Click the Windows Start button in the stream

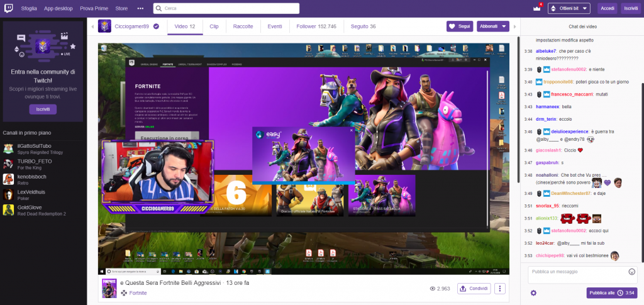tap(102, 272)
